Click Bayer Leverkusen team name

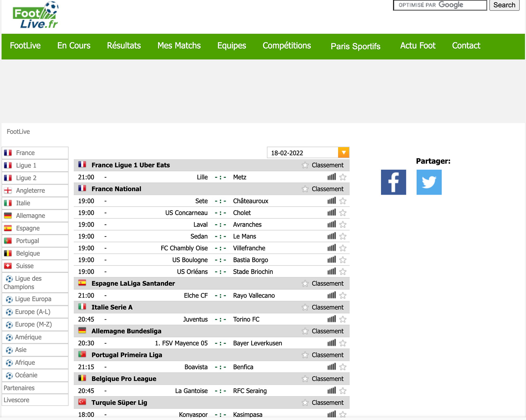coord(257,343)
